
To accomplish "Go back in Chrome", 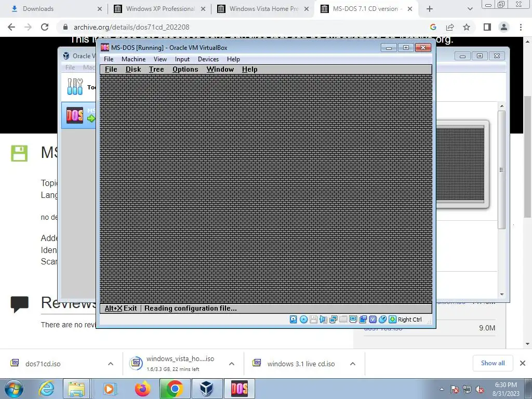I will tap(11, 27).
